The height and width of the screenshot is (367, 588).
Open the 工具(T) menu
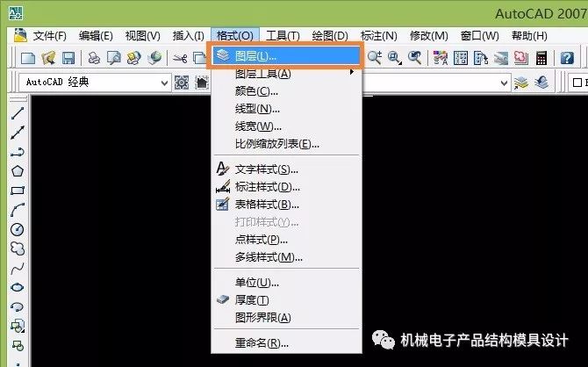tap(283, 36)
